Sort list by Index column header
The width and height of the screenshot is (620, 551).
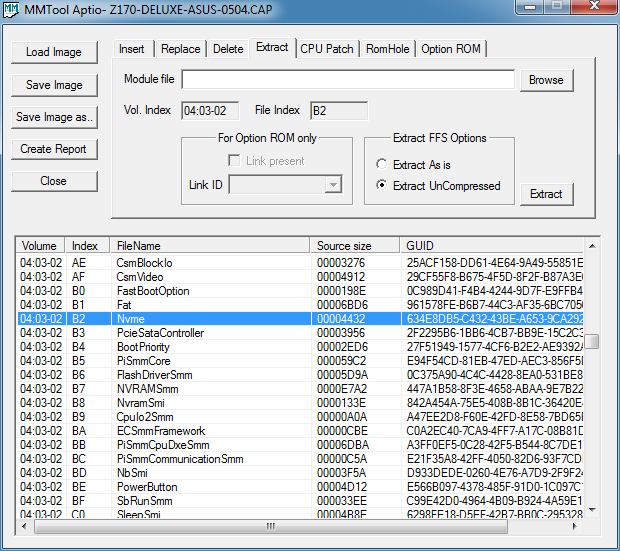[87, 246]
